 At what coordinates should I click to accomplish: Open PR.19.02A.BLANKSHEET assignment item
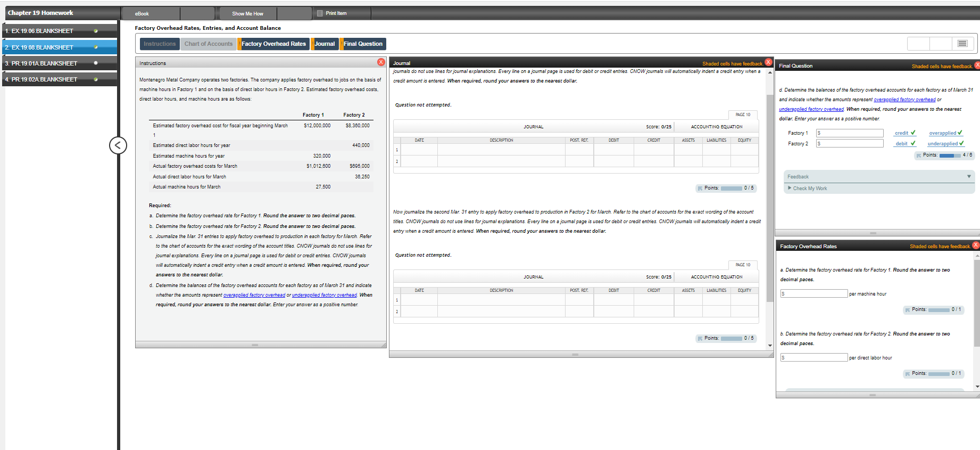60,79
